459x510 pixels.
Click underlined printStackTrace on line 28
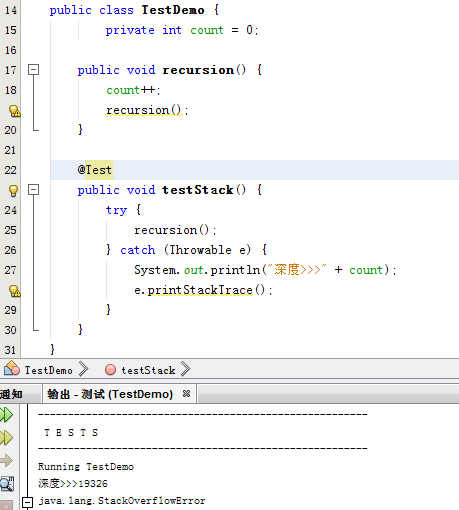[200, 290]
